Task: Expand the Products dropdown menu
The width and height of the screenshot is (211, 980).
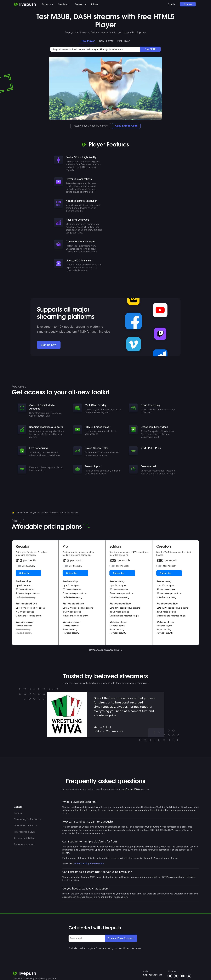Action: click(47, 4)
